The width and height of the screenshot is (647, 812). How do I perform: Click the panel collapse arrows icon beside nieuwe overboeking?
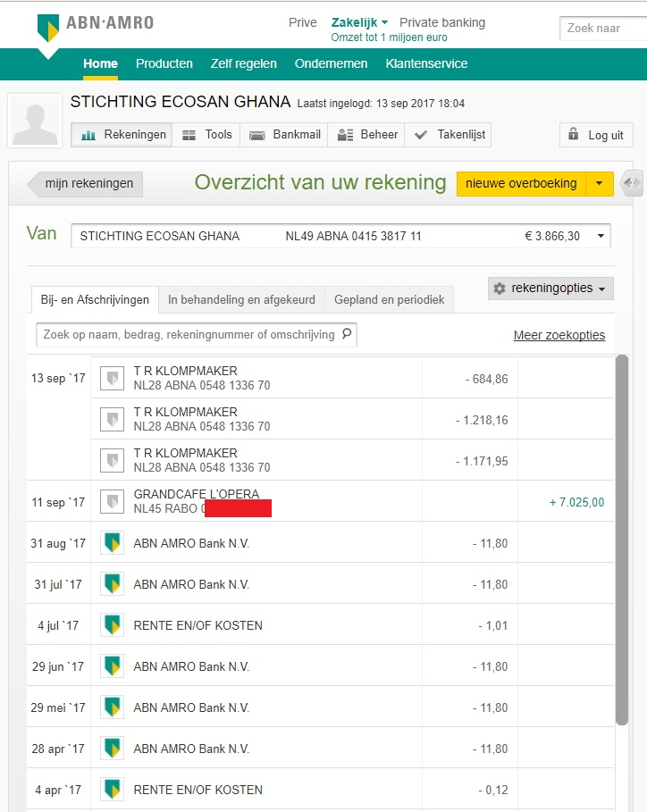click(x=632, y=183)
